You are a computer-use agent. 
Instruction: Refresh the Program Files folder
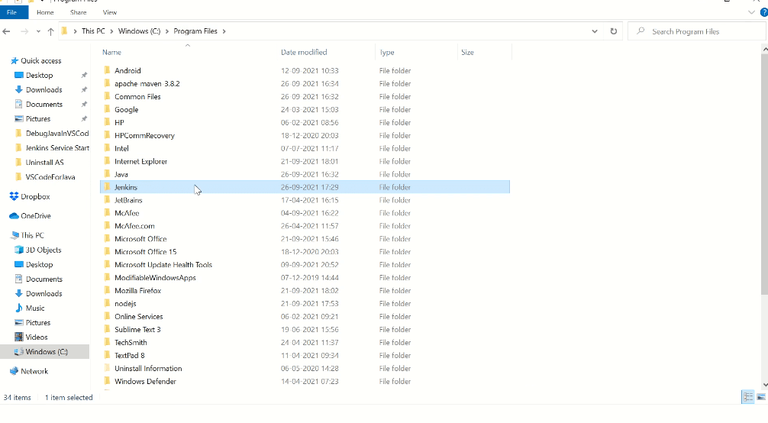[x=613, y=31]
